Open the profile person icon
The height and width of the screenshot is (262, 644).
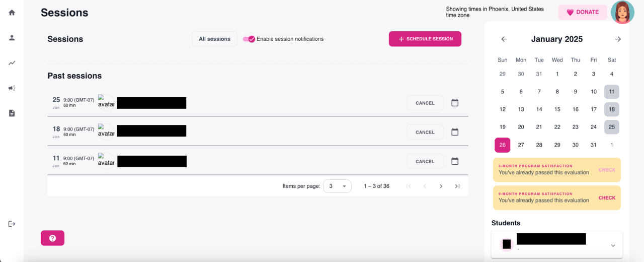pyautogui.click(x=12, y=38)
